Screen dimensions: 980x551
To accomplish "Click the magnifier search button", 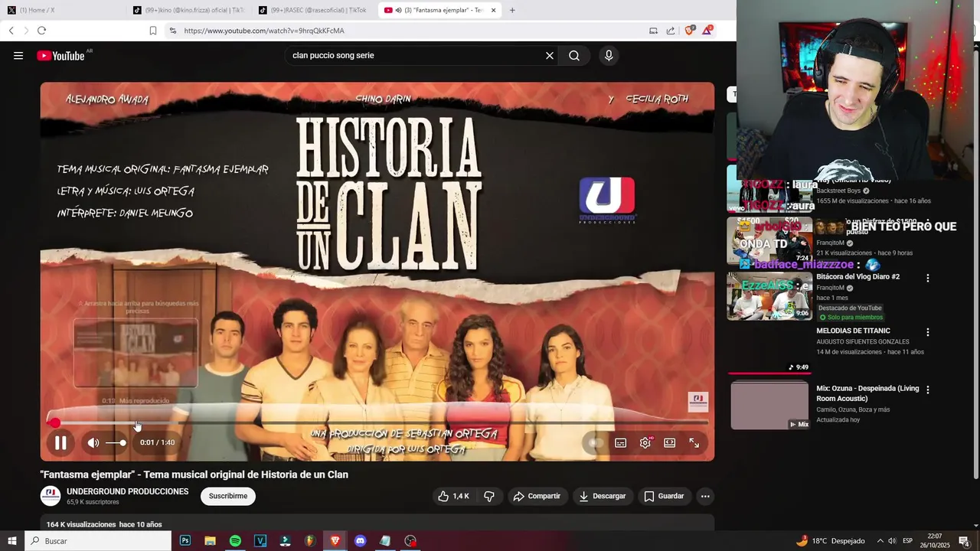I will [574, 55].
